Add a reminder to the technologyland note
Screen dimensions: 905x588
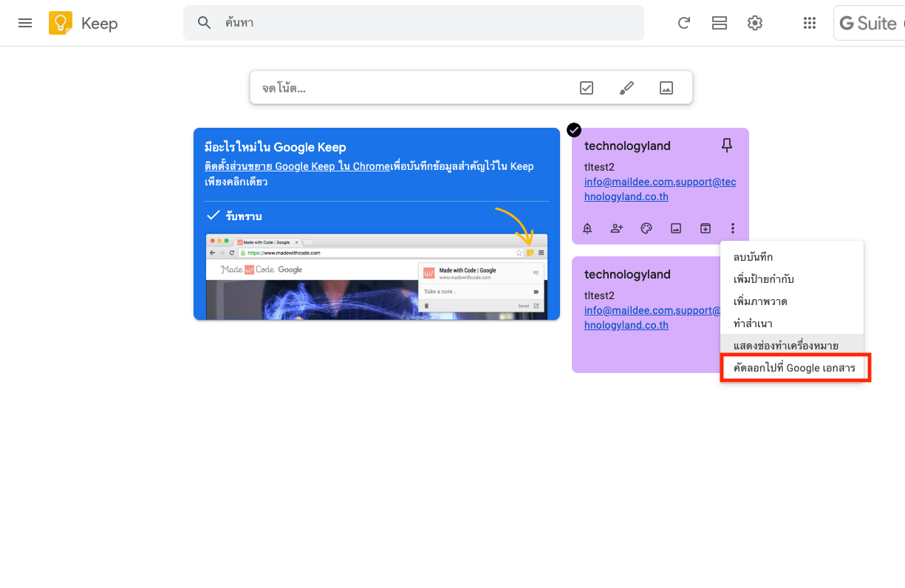[587, 228]
